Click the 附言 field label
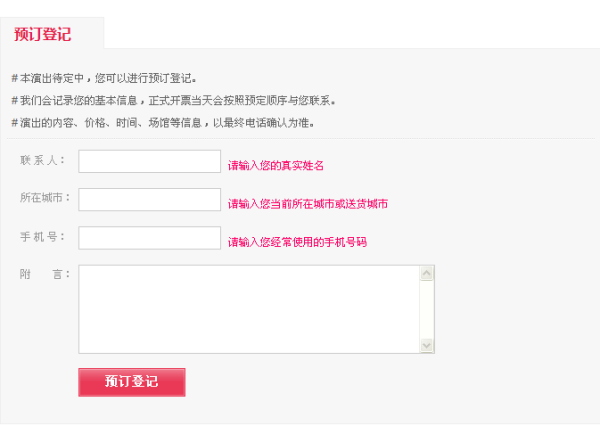This screenshot has width=600, height=426. click(45, 274)
